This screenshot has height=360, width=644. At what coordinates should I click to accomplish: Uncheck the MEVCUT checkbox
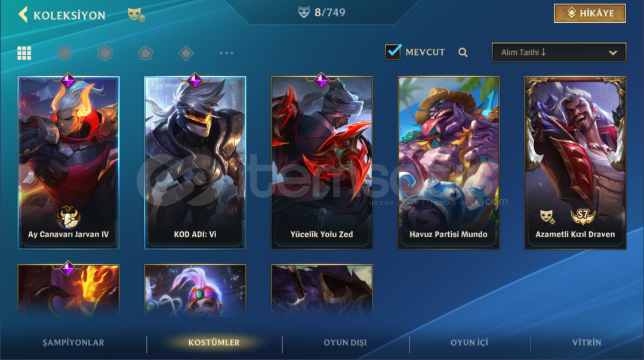pos(393,52)
